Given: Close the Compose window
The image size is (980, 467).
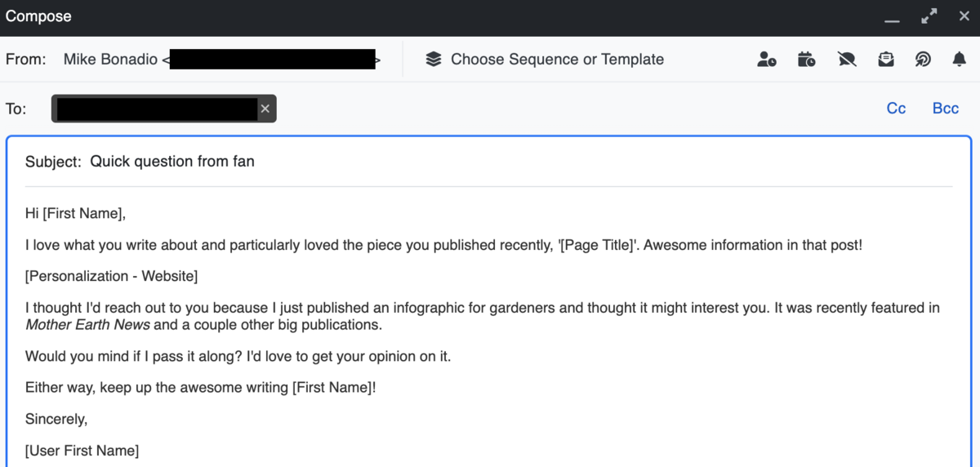Looking at the screenshot, I should point(964,17).
